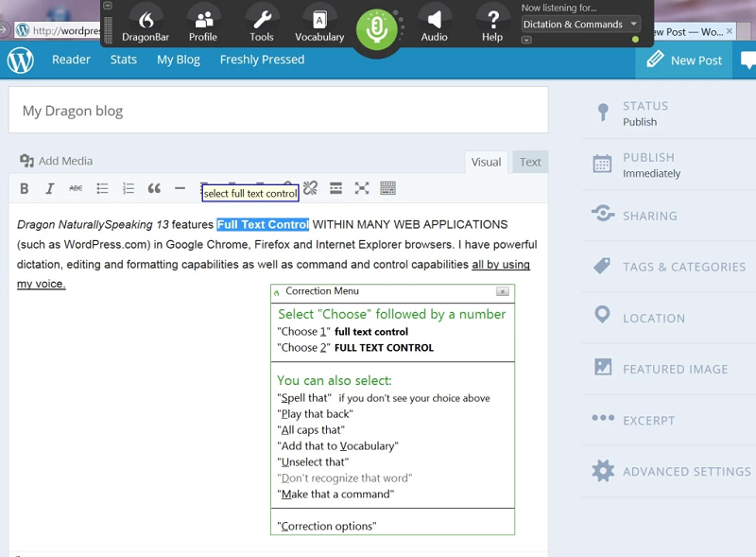Open the Audio speaker menu
Image resolution: width=756 pixels, height=557 pixels.
[x=435, y=25]
